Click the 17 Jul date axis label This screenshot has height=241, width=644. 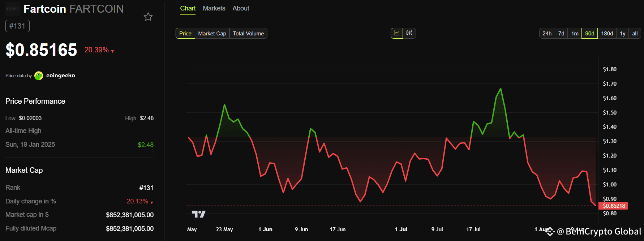point(473,229)
